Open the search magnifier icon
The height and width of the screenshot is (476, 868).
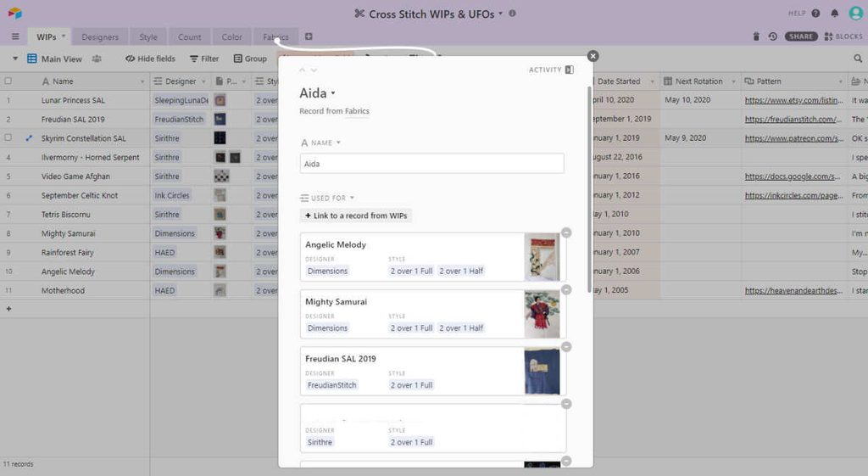(x=858, y=59)
